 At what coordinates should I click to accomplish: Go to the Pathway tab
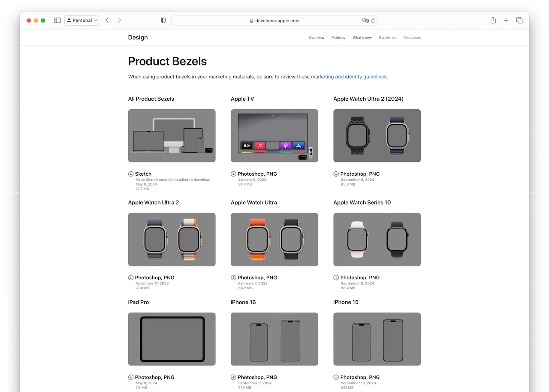point(338,38)
